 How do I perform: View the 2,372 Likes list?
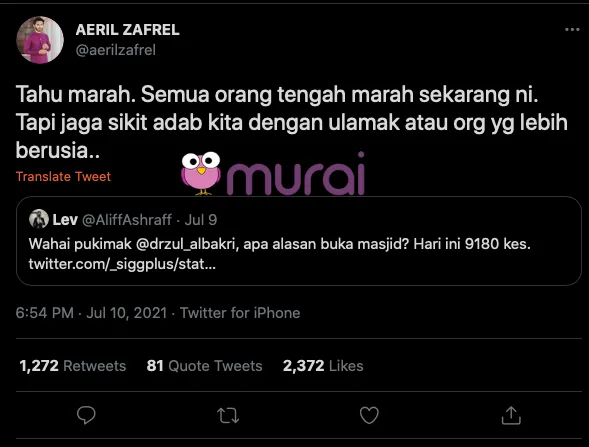[x=323, y=366]
